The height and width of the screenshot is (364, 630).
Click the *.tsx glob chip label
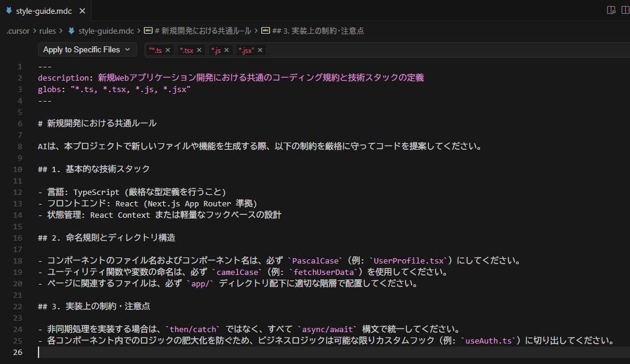pos(187,50)
